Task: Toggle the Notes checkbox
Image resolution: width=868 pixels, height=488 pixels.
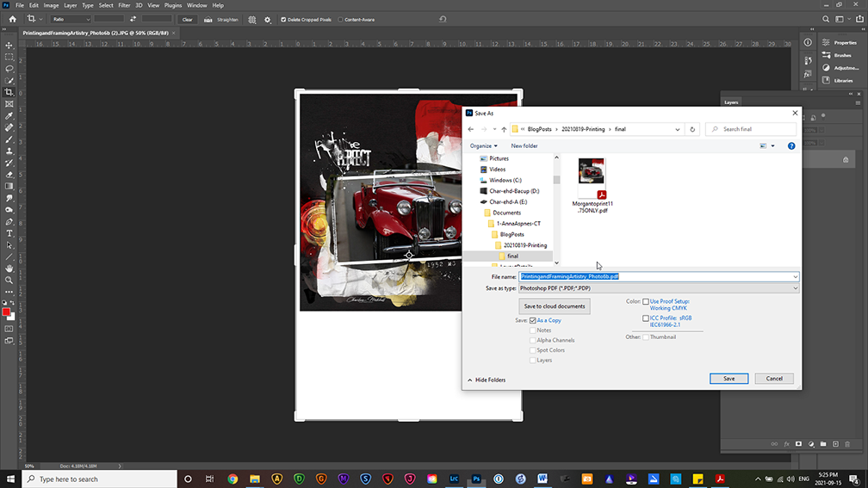Action: pyautogui.click(x=532, y=330)
